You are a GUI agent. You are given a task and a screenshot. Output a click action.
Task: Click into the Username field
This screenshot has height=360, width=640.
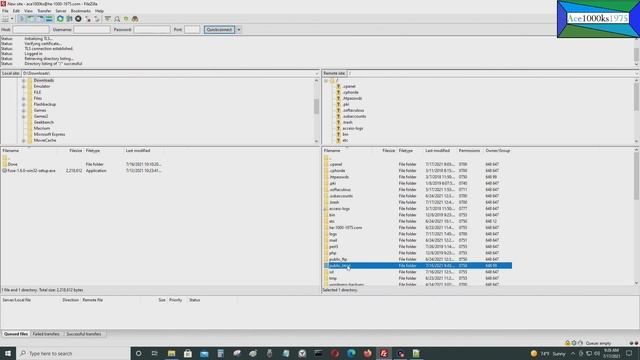[92, 29]
